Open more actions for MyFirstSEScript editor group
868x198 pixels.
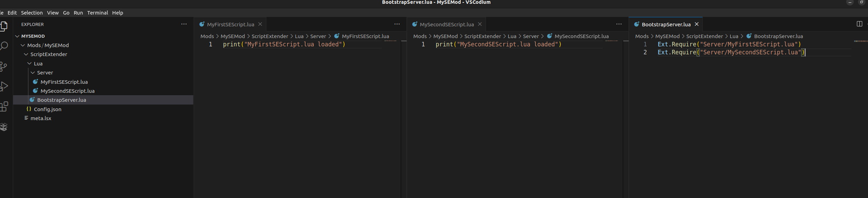(x=397, y=24)
